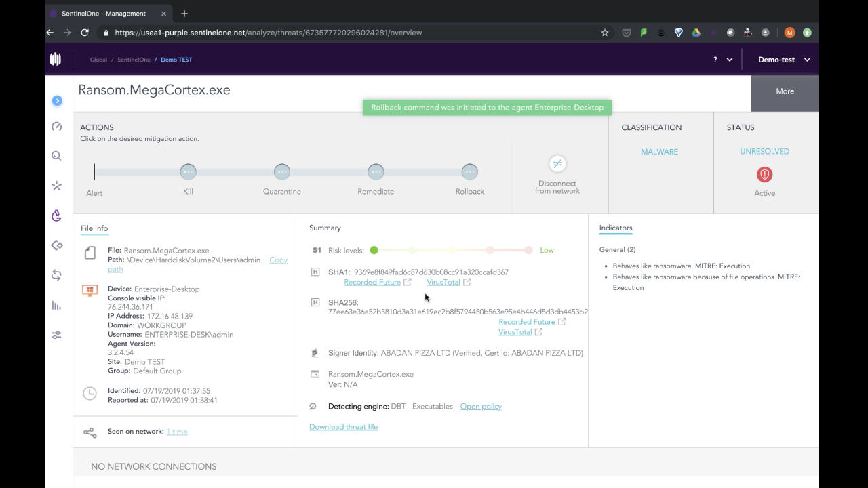The width and height of the screenshot is (868, 488).
Task: Select the File Info tab
Action: (x=94, y=228)
